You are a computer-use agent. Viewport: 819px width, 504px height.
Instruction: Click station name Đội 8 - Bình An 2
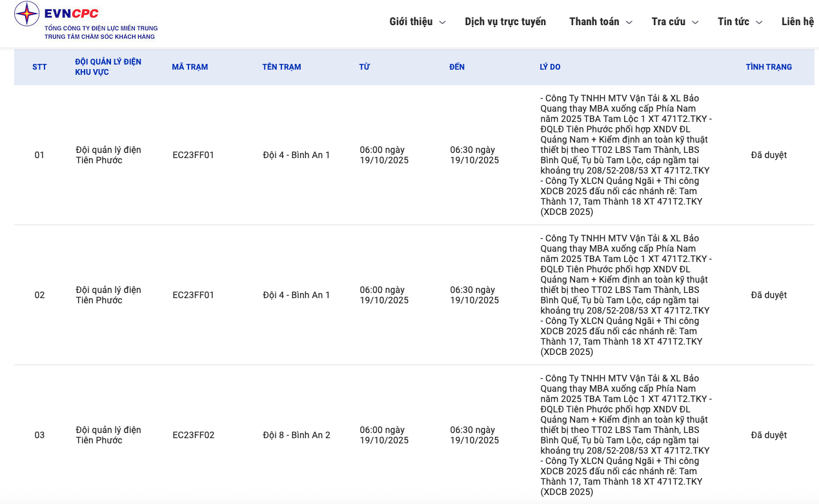coord(296,435)
